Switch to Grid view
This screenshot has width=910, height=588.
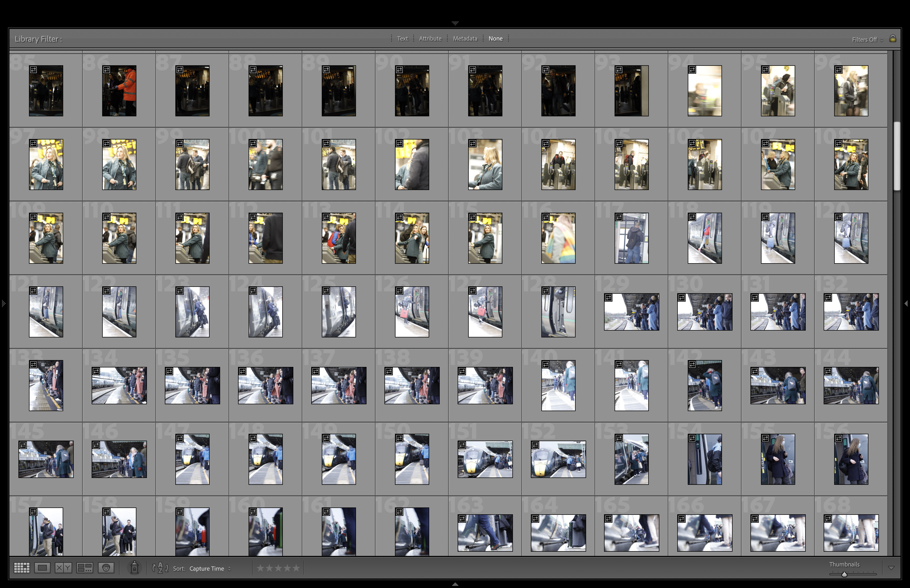point(21,568)
